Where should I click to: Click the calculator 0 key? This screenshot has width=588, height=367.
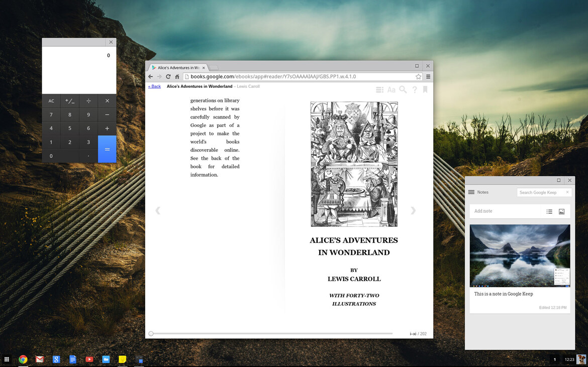coord(60,156)
